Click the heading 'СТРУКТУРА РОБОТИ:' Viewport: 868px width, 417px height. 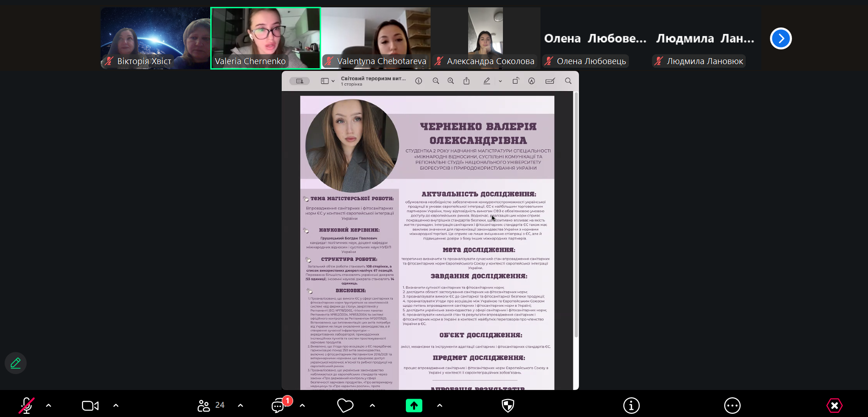(349, 260)
